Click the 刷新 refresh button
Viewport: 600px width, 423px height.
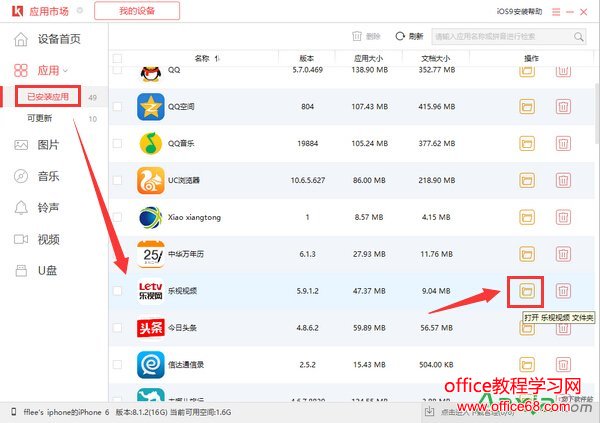click(409, 36)
